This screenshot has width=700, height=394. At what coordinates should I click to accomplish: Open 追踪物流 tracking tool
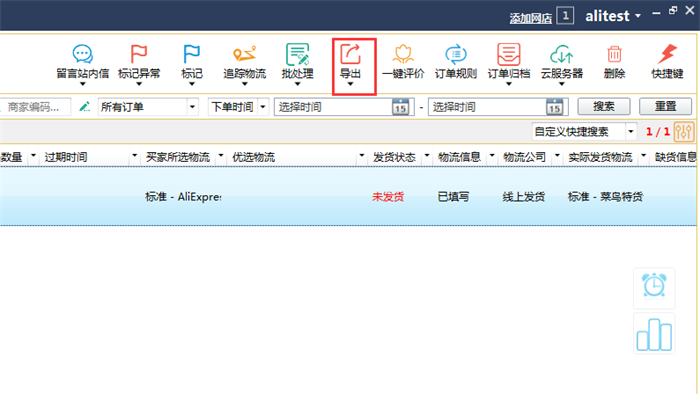245,54
